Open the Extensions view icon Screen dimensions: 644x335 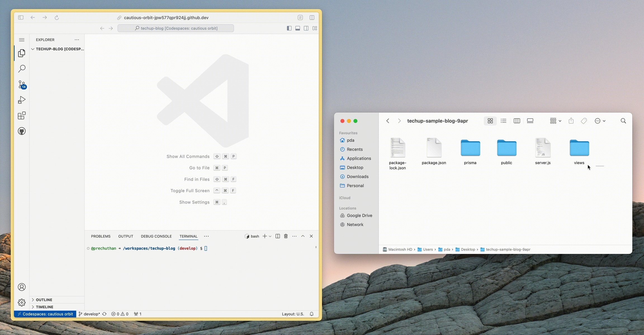tap(22, 115)
